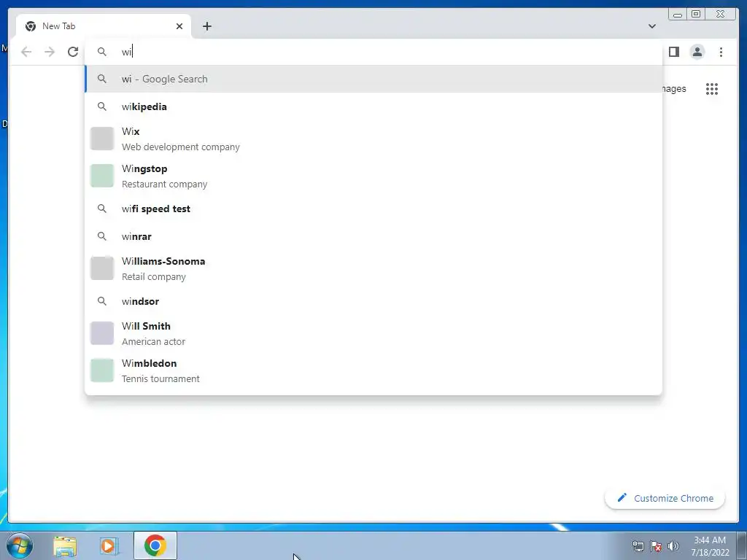Go back with the back arrow
Viewport: 747px width, 560px height.
point(26,52)
